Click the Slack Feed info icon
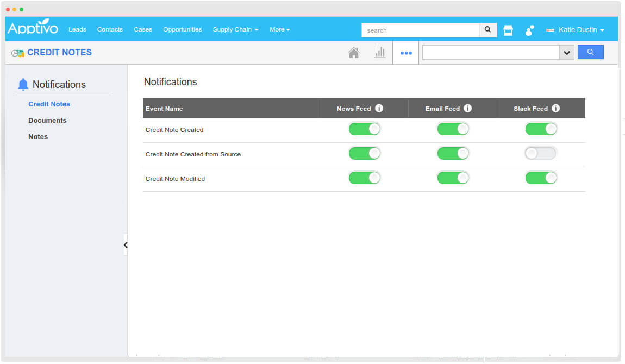625x364 pixels. (555, 108)
